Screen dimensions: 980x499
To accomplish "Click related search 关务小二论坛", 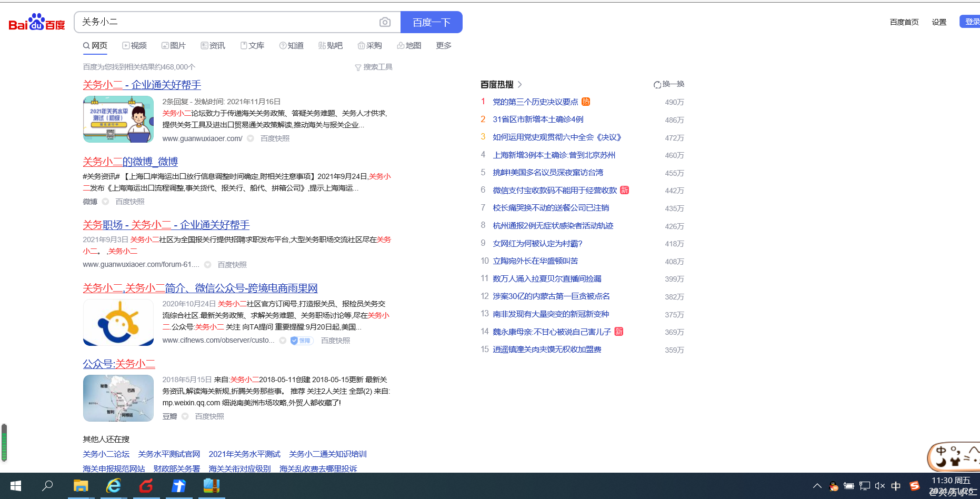I will [x=106, y=454].
